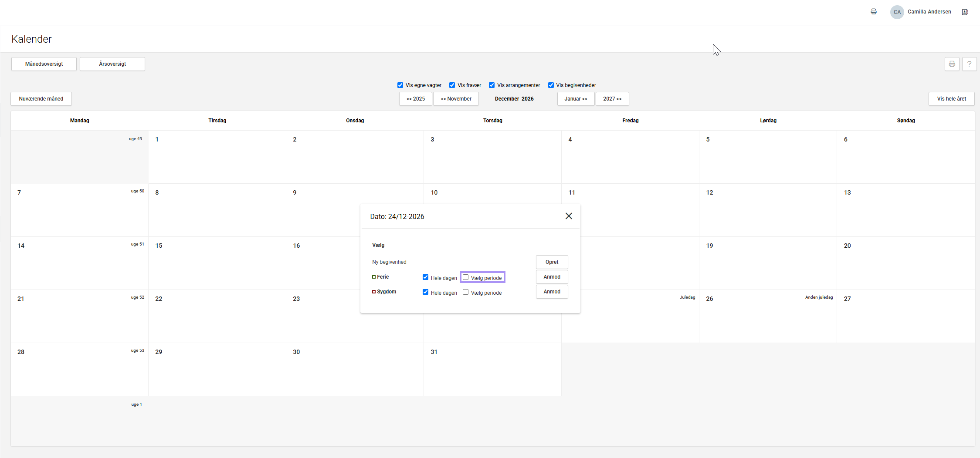
Task: Click the CA user avatar
Action: coord(897,12)
